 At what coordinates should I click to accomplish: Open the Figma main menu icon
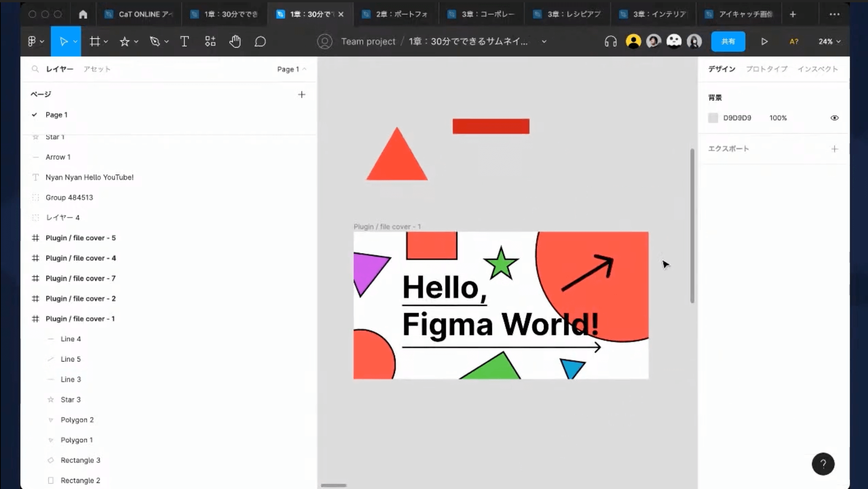click(x=32, y=41)
